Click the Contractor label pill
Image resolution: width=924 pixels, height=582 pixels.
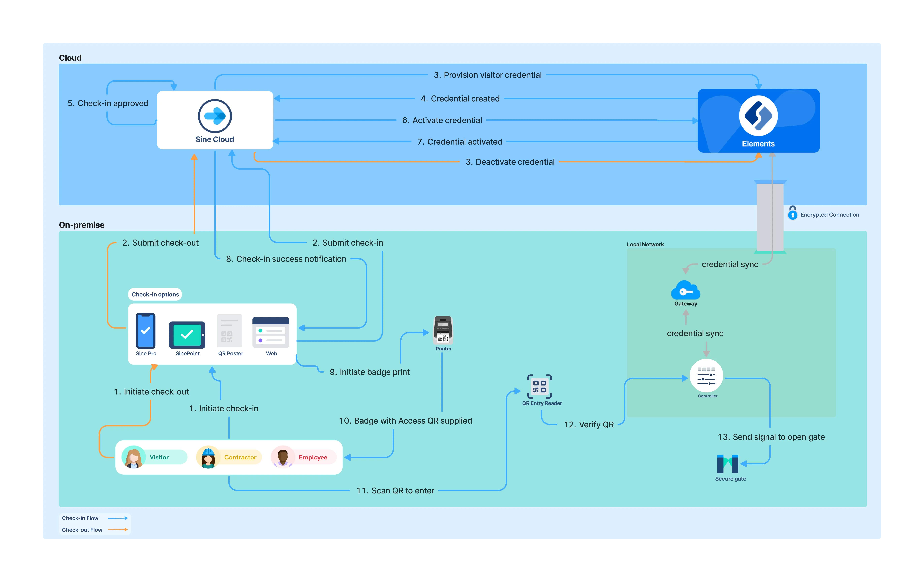pos(241,457)
